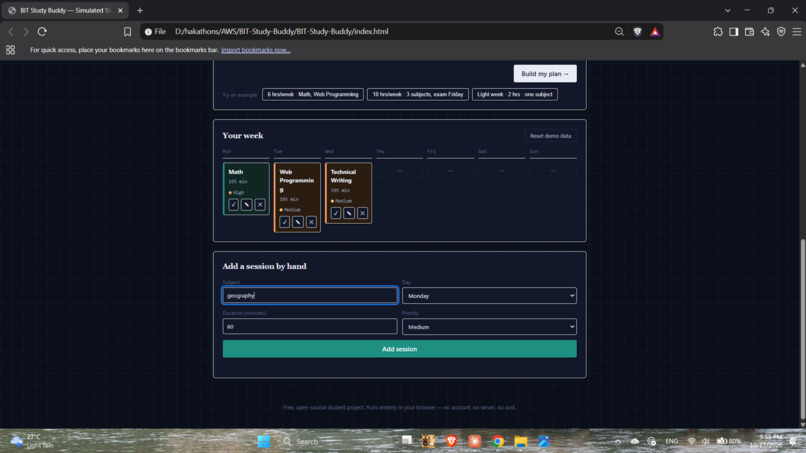Mark the Math session as done

233,205
